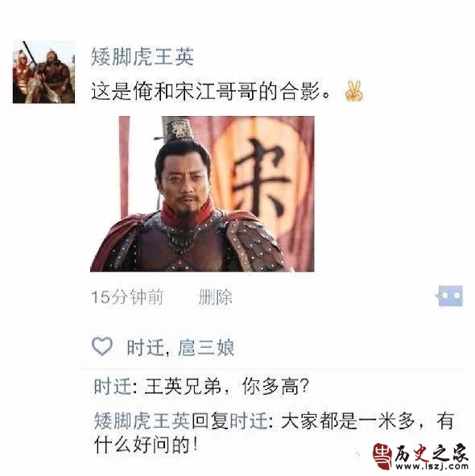Tap the heart like icon
Screen dimensions: 475x476
(x=102, y=346)
